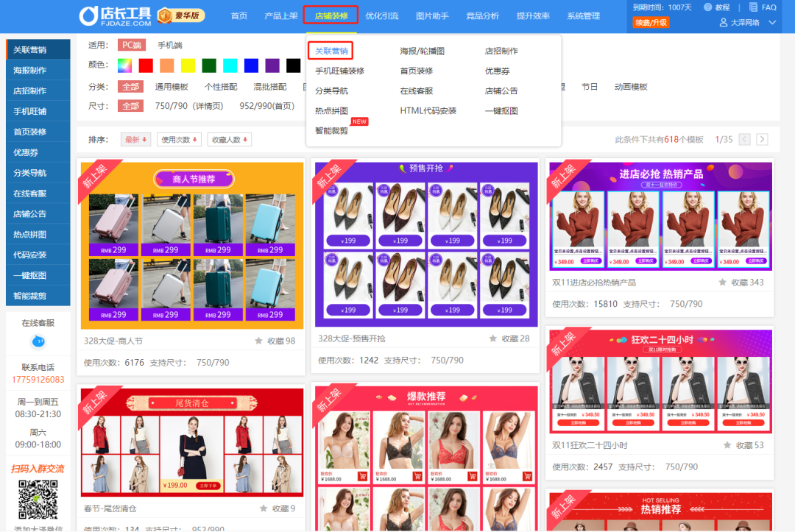Pick the purple color swatch

(x=272, y=65)
